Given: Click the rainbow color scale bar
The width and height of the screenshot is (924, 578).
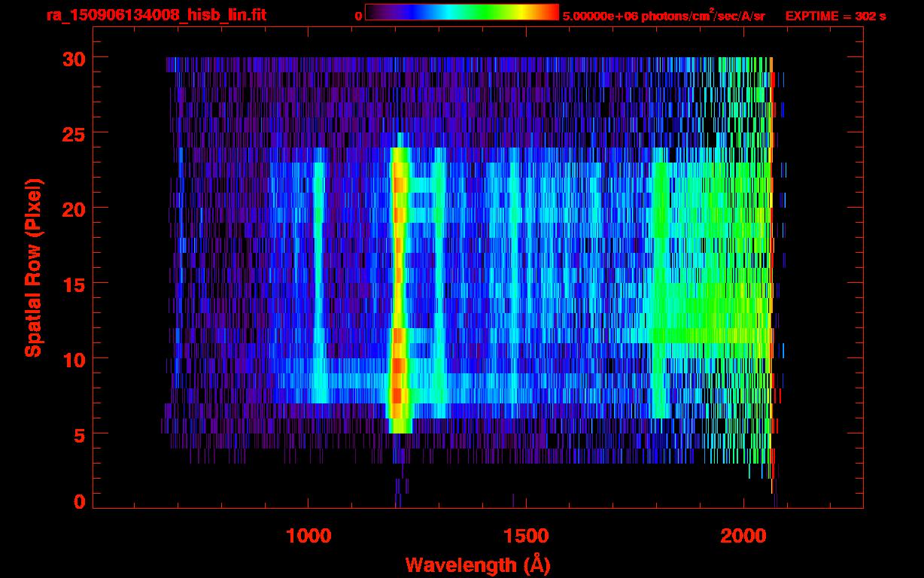Looking at the screenshot, I should (461, 13).
